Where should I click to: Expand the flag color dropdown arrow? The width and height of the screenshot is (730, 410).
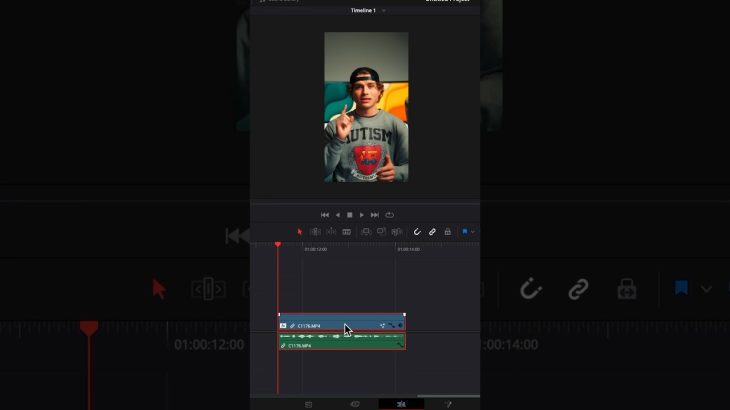pos(473,232)
